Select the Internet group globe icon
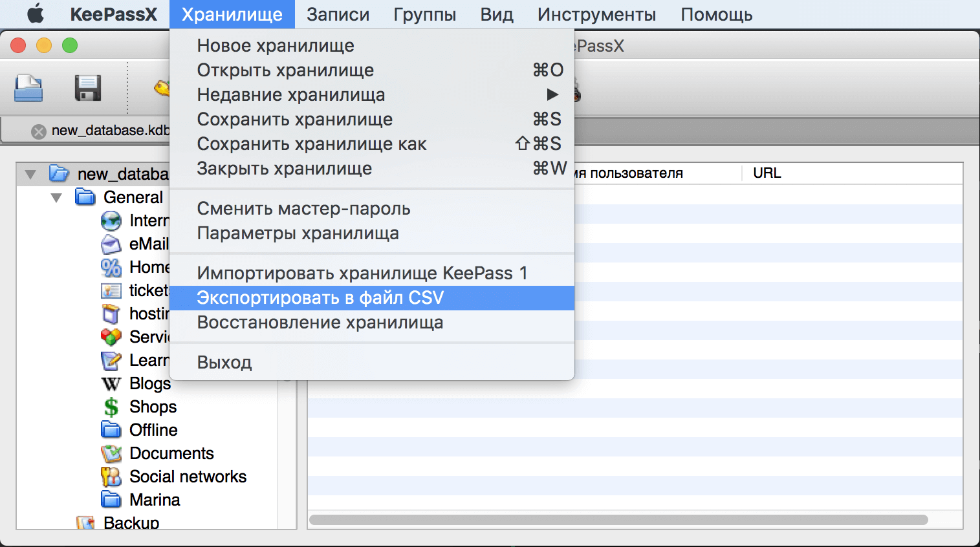The height and width of the screenshot is (547, 980). tap(111, 220)
